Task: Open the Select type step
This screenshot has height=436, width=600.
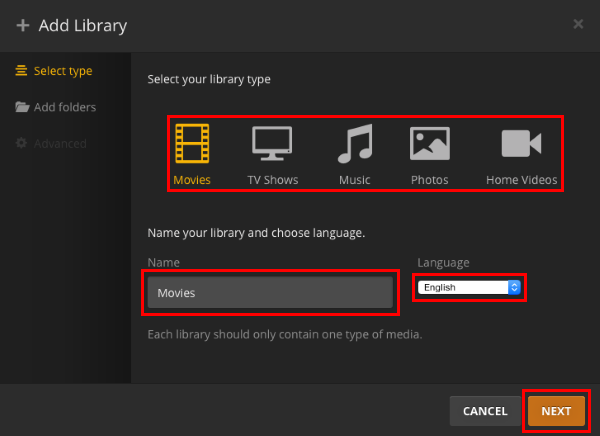Action: [x=54, y=71]
